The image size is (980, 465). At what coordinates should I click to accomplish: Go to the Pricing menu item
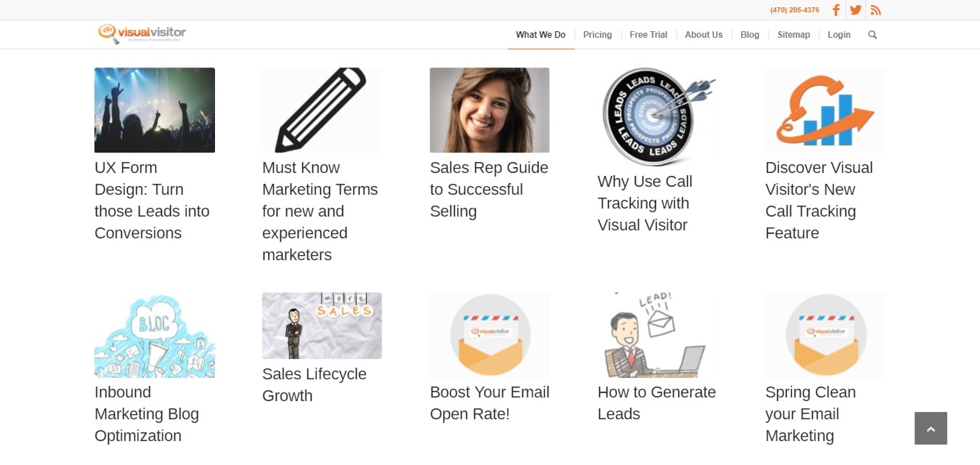(597, 35)
